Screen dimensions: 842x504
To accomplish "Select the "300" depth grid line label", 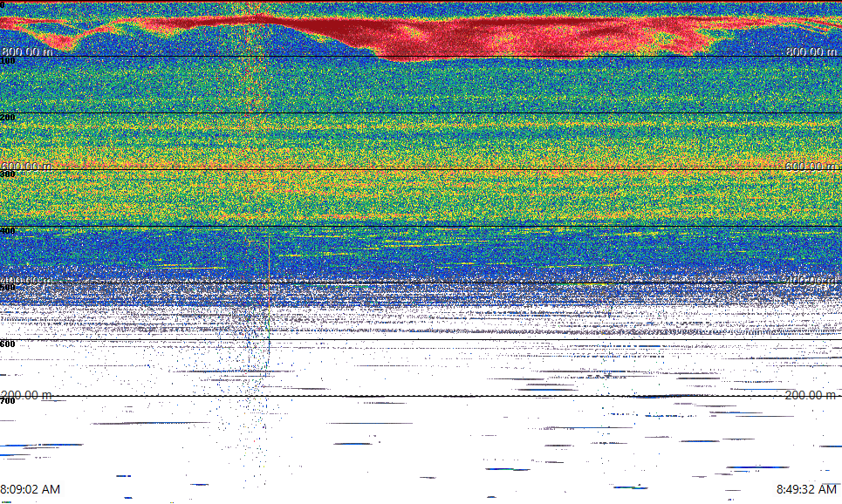I will (x=8, y=174).
